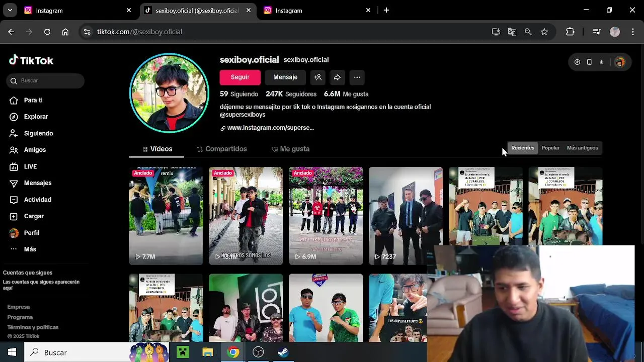644x362 pixels.
Task: Open the pinned video with 6.9M views
Action: point(326,216)
